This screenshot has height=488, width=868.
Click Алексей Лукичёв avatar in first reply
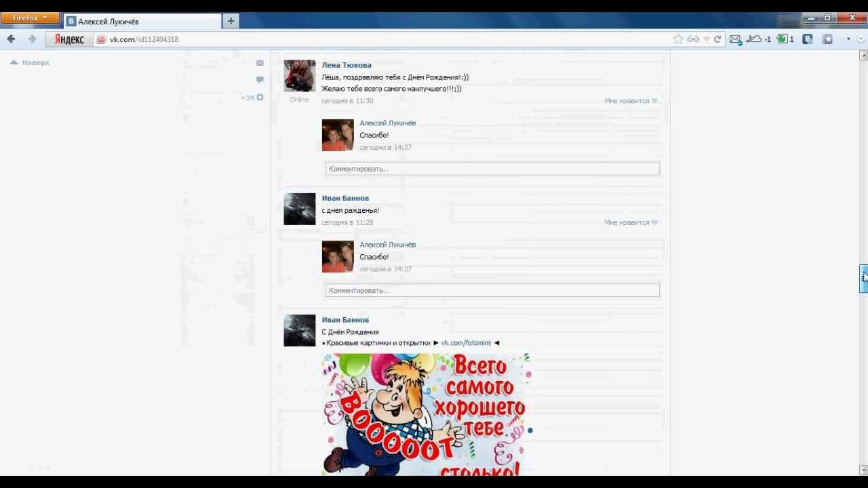coord(338,136)
